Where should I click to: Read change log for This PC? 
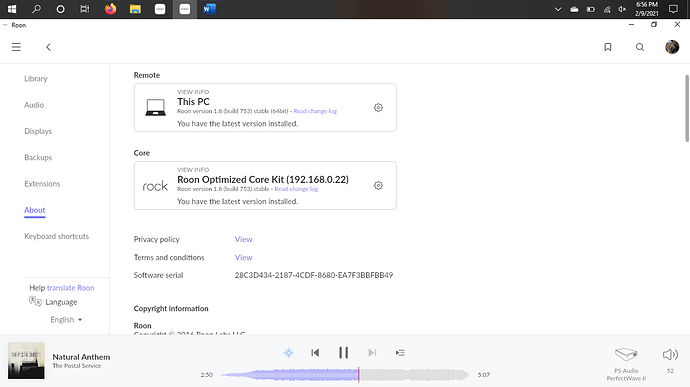[x=315, y=111]
